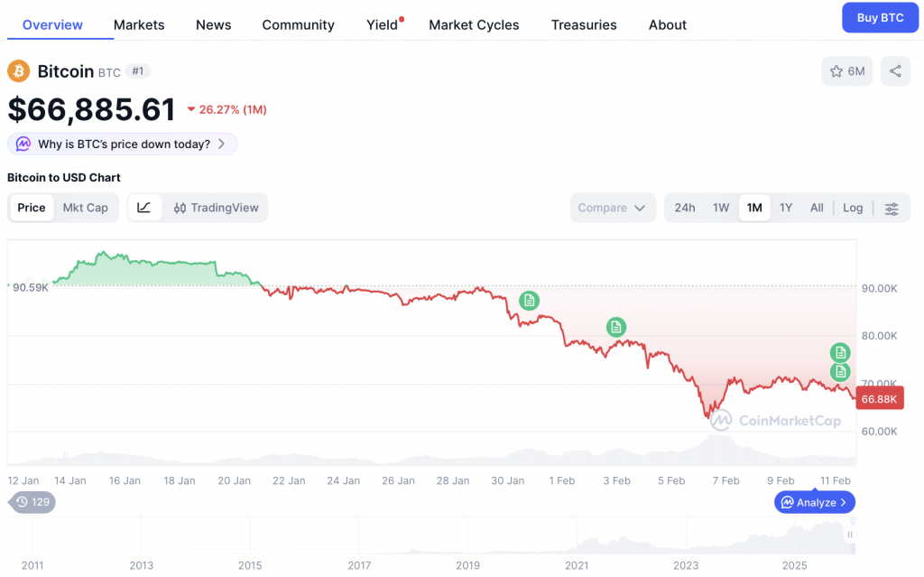The image size is (924, 577).
Task: Expand the 6M watchers count control
Action: tap(855, 70)
